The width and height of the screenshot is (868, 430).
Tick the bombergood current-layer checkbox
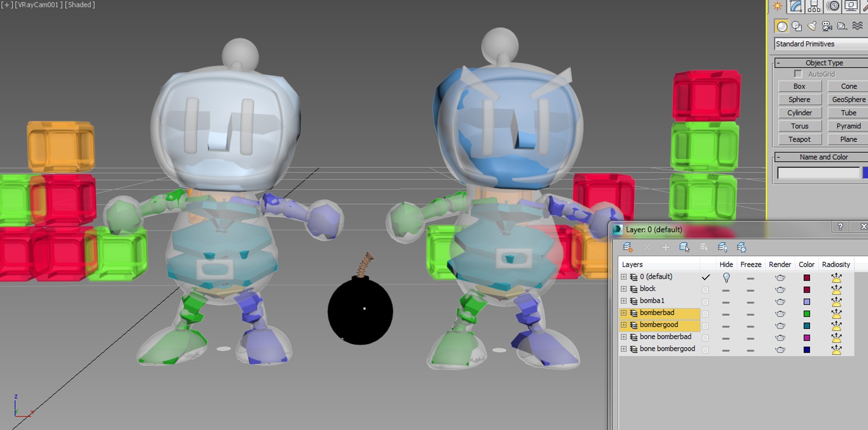pos(705,326)
